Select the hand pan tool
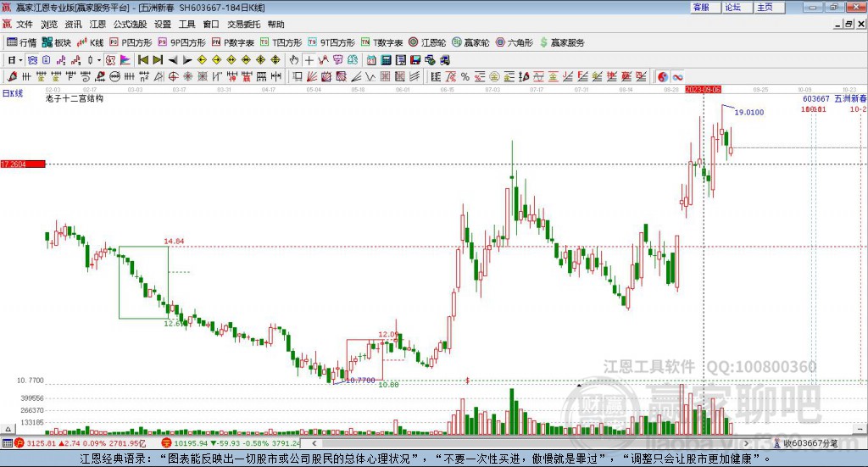 [x=294, y=60]
